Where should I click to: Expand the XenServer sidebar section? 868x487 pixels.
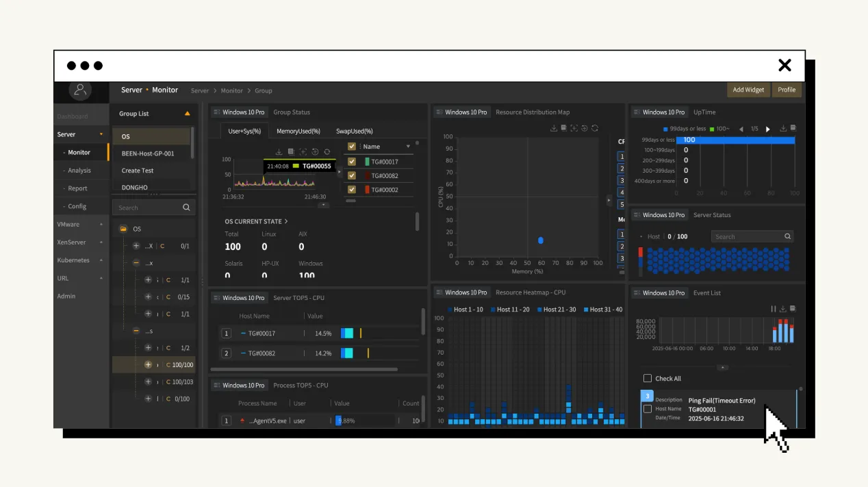pyautogui.click(x=101, y=242)
